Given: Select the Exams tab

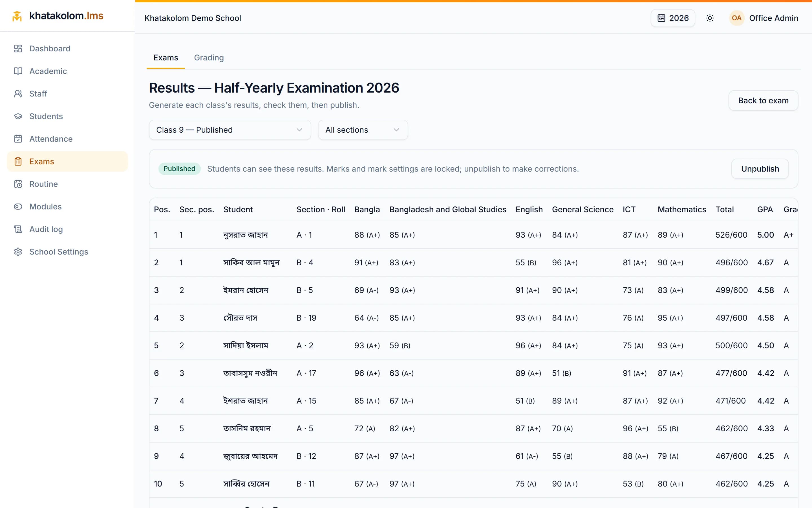Looking at the screenshot, I should (166, 58).
